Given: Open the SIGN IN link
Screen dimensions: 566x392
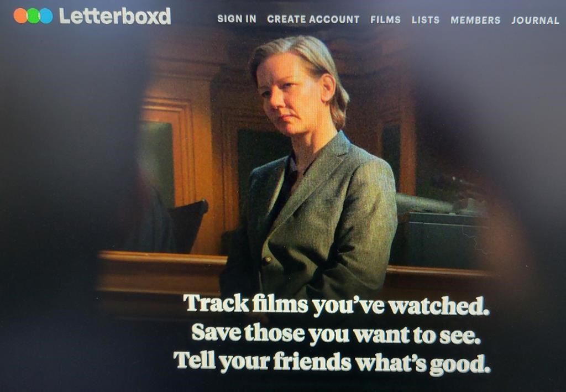Looking at the screenshot, I should point(237,19).
